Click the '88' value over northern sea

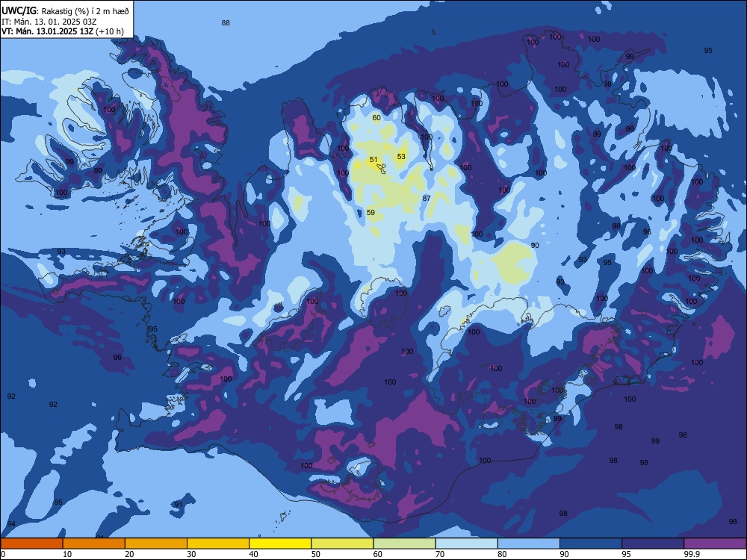pyautogui.click(x=226, y=22)
